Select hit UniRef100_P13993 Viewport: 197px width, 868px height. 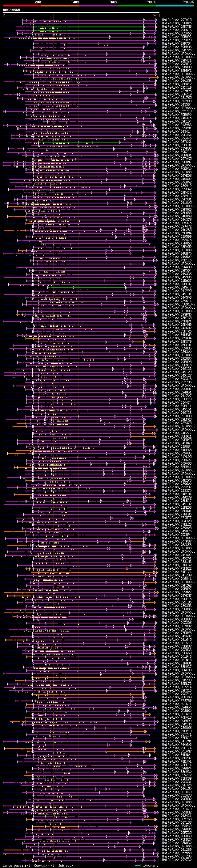[177, 101]
